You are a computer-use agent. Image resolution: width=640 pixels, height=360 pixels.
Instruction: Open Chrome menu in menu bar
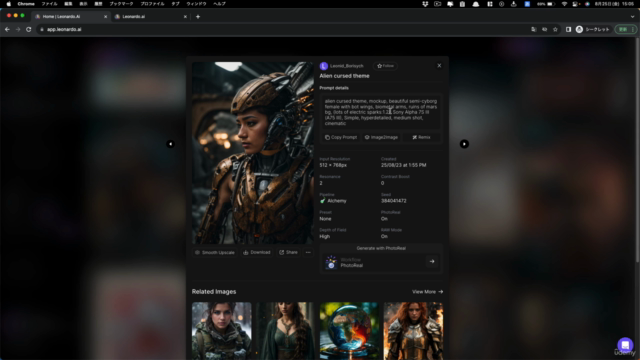point(26,4)
